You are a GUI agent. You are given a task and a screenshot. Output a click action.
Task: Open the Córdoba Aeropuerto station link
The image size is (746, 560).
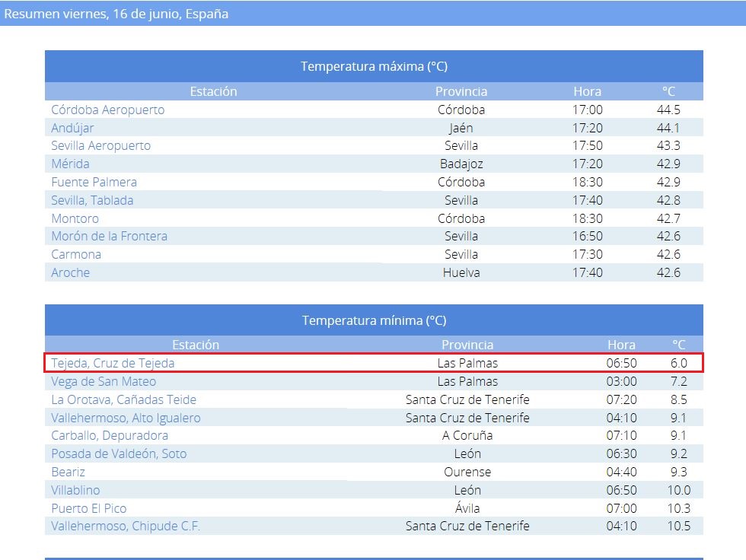[107, 110]
